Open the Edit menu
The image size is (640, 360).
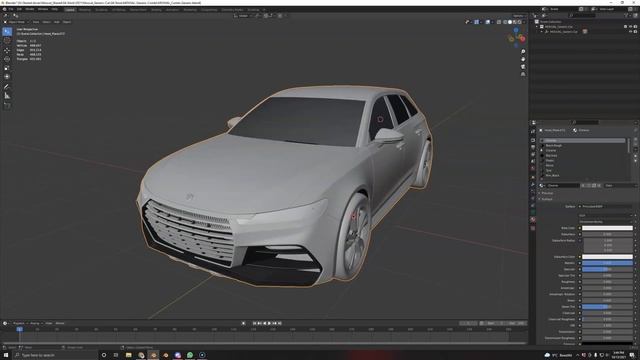[x=19, y=9]
